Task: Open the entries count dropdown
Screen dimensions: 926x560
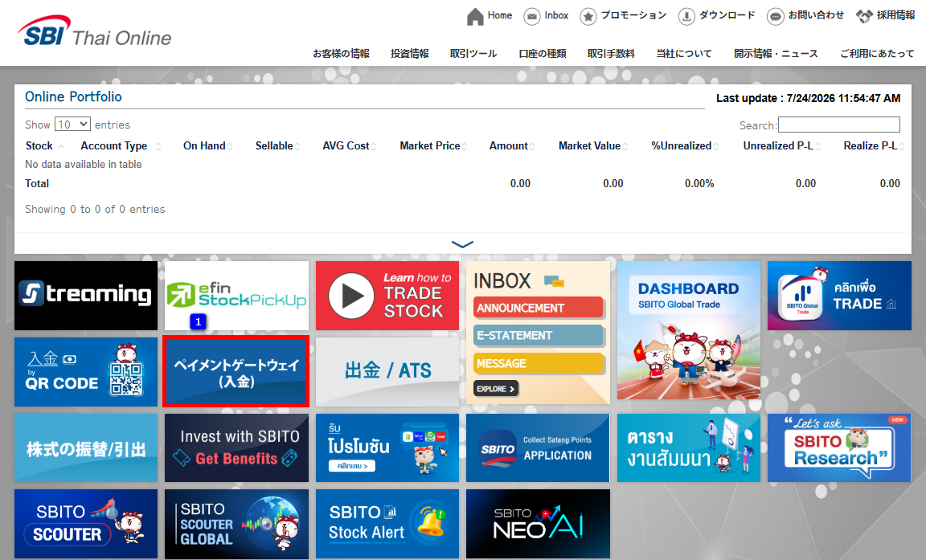Action: tap(72, 125)
